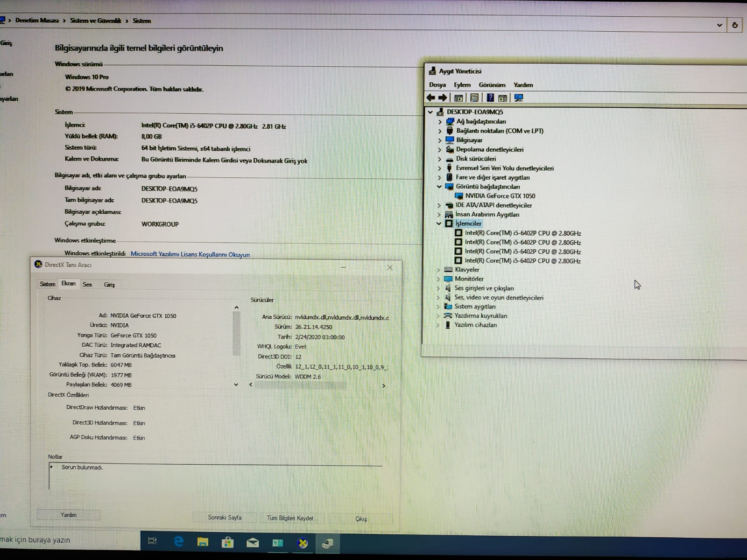
Task: Go to Sistem ve Güvenlik in the breadcrumb
Action: (x=95, y=21)
